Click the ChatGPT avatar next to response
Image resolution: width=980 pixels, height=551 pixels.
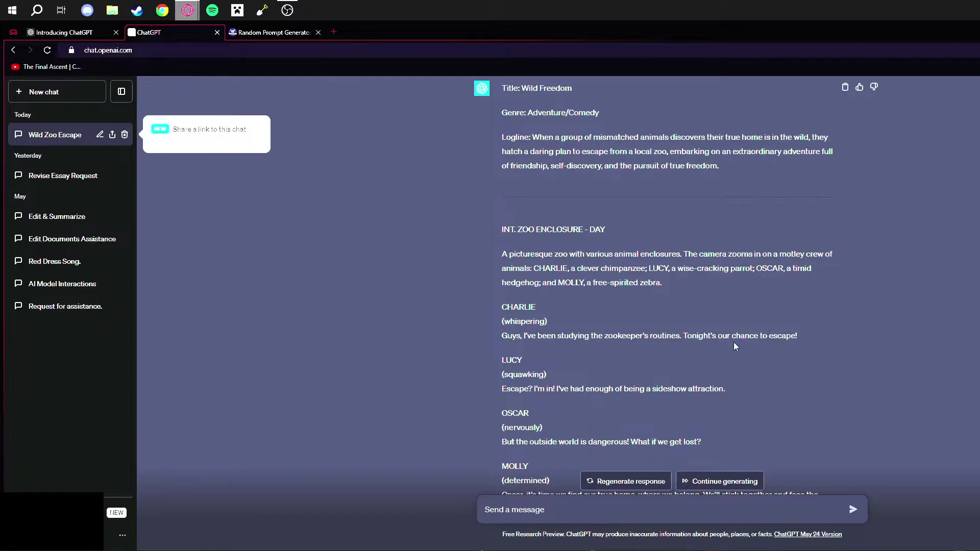[x=482, y=88]
